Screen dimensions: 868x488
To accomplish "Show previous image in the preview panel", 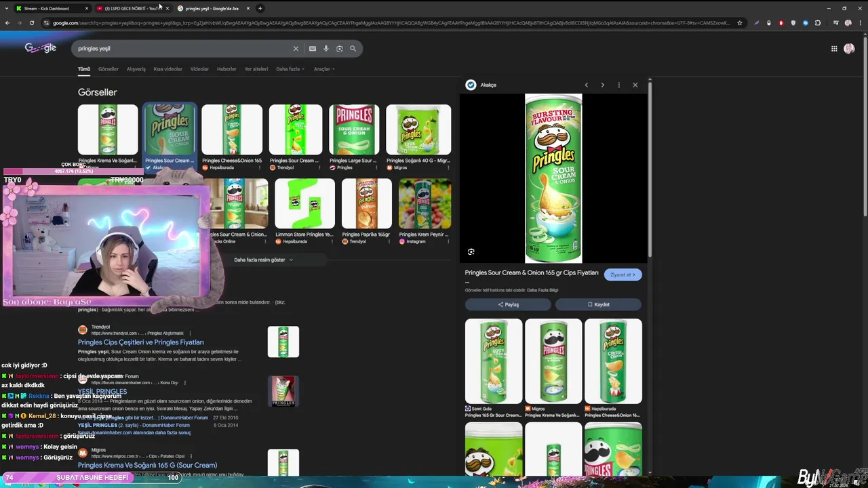I will pos(587,85).
